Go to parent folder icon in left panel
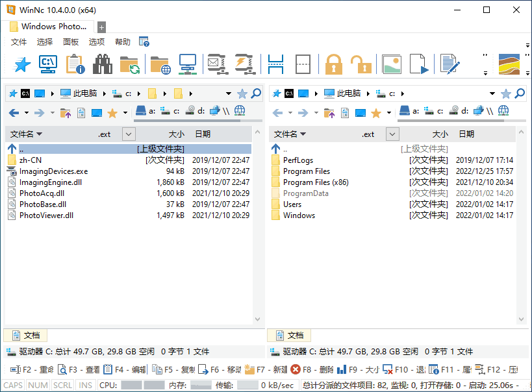Viewport: 532px width, 392px height. click(x=65, y=113)
